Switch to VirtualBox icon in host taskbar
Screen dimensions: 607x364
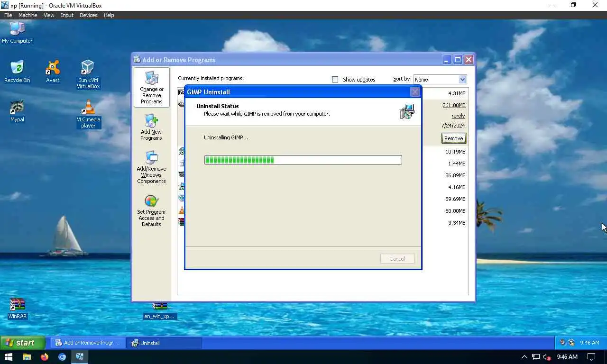click(80, 356)
